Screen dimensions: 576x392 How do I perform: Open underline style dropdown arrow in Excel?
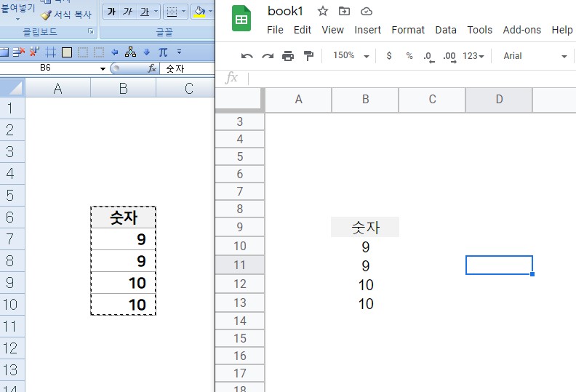point(156,12)
